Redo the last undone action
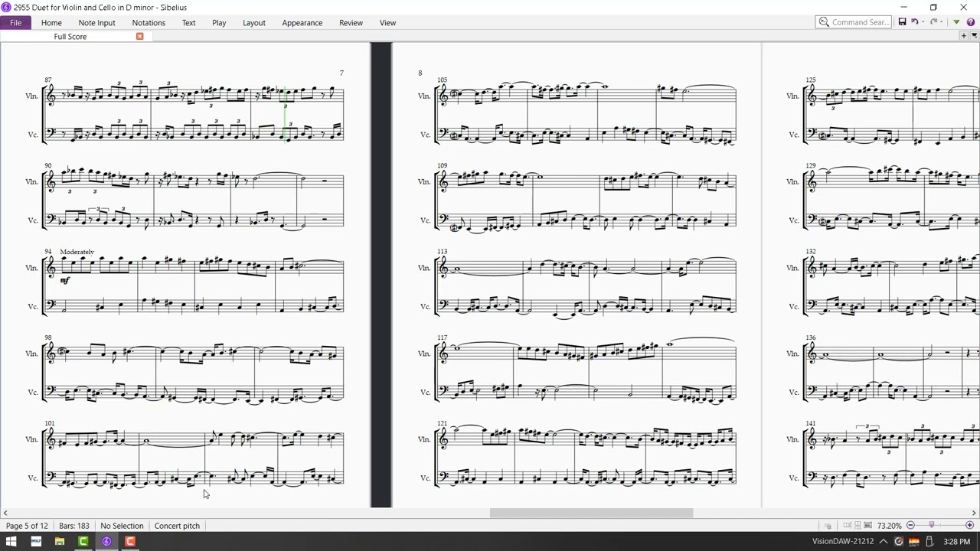Screen dimensions: 980x551 click(934, 22)
